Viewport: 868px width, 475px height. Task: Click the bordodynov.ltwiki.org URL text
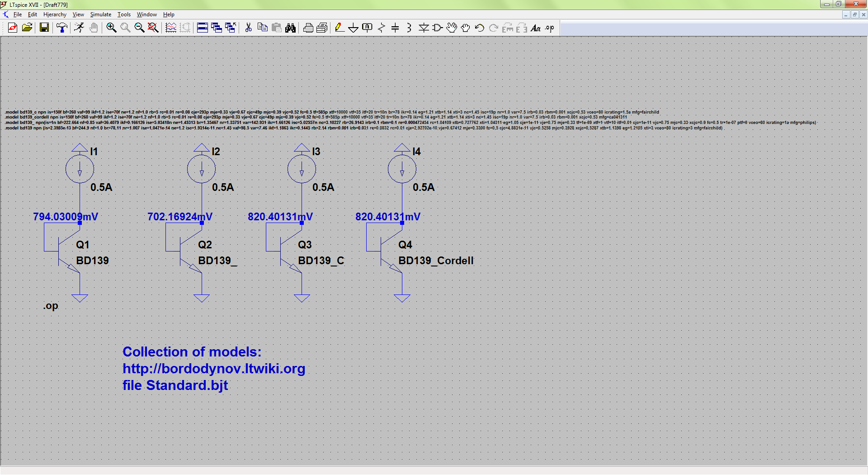click(214, 369)
